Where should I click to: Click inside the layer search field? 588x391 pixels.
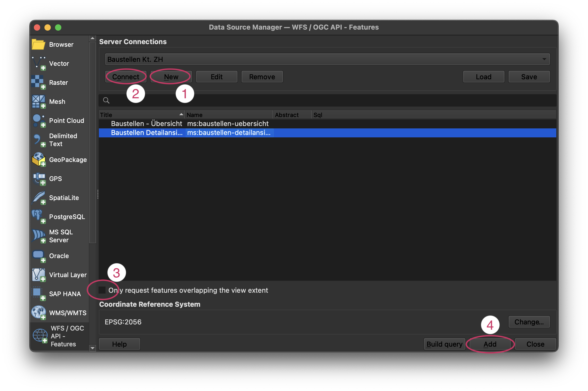tap(212, 100)
